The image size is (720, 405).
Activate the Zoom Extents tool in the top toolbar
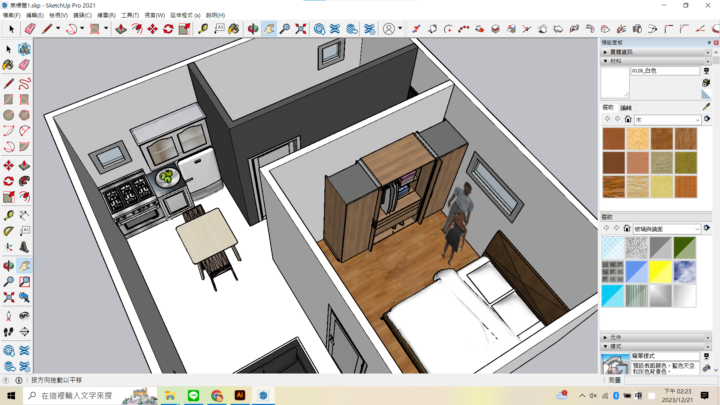point(302,29)
